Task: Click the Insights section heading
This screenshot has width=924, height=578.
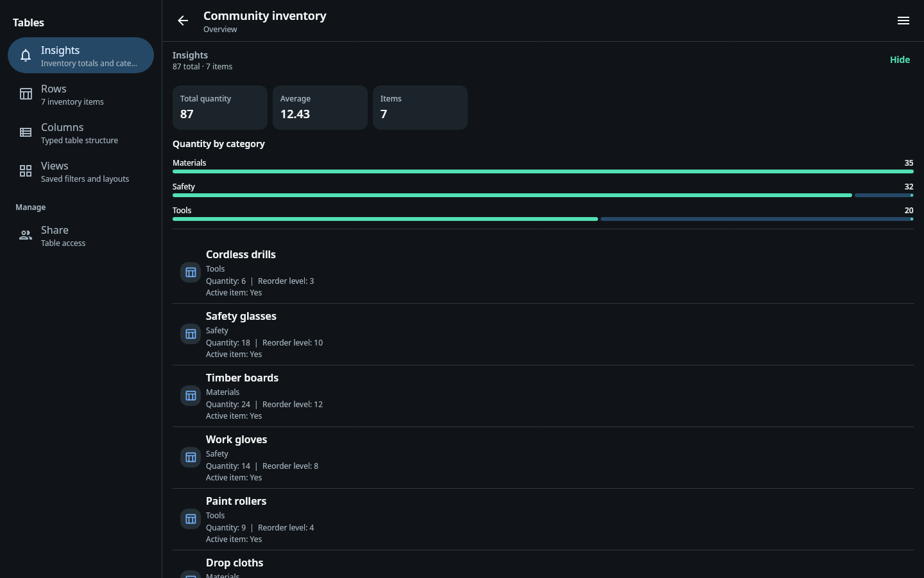Action: [x=190, y=55]
